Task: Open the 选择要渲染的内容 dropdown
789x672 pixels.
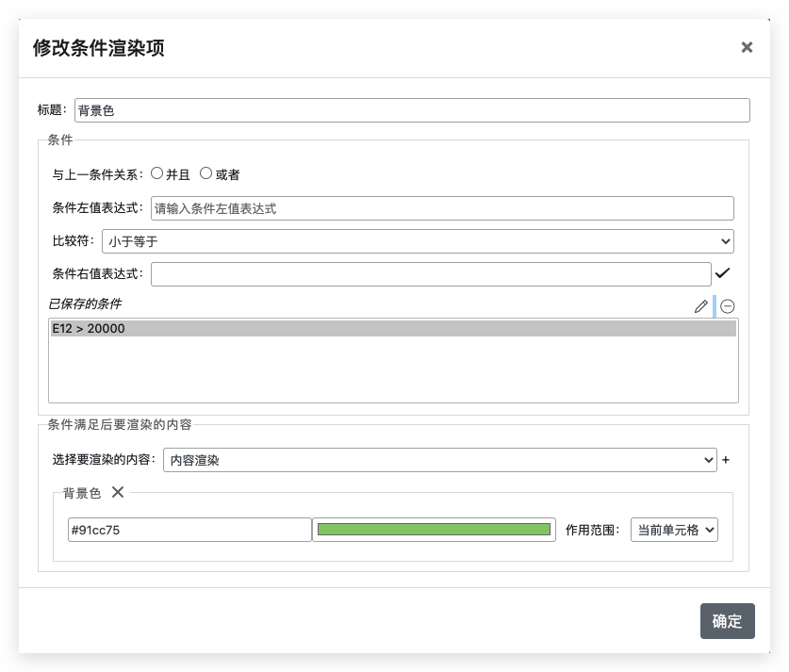Action: [x=440, y=460]
